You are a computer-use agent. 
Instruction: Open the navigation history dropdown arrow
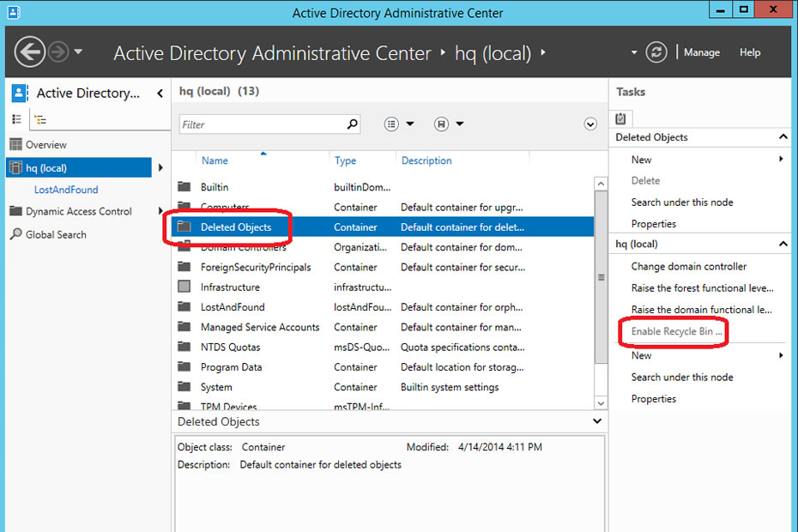78,51
